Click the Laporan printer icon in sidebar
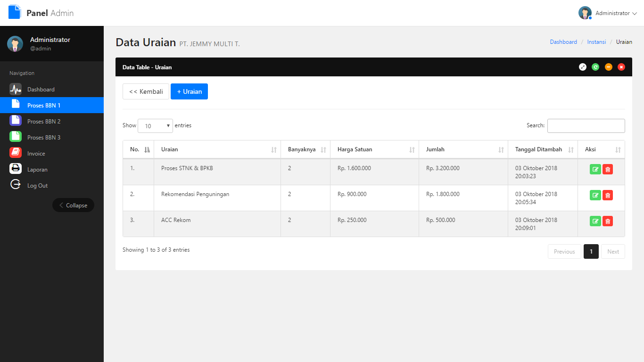Screen dimensions: 644x362 16,169
